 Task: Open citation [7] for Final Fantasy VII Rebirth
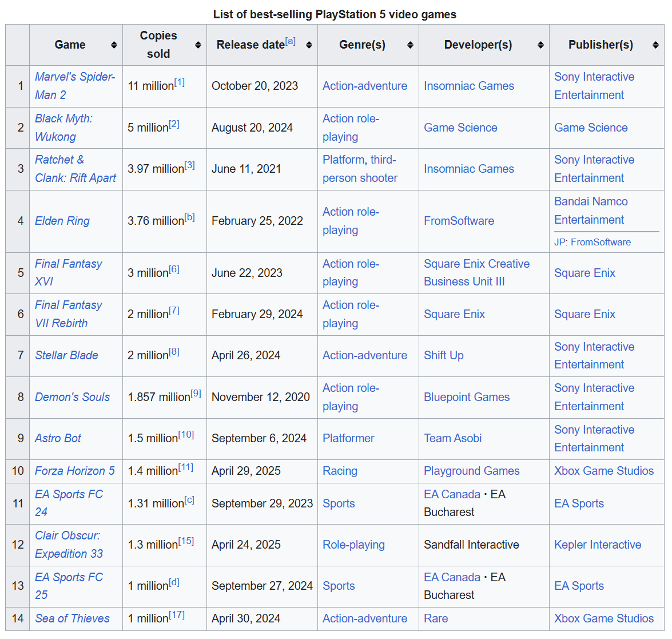(x=174, y=311)
